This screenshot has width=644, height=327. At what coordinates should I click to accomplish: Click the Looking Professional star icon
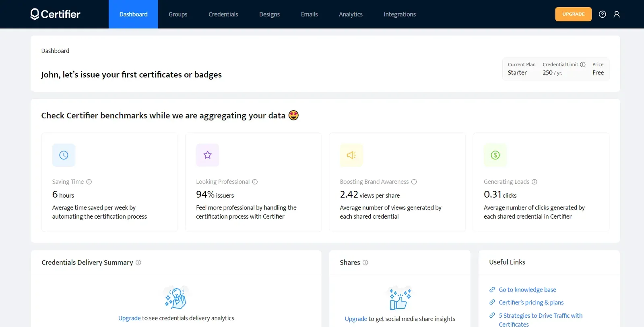[x=208, y=155]
